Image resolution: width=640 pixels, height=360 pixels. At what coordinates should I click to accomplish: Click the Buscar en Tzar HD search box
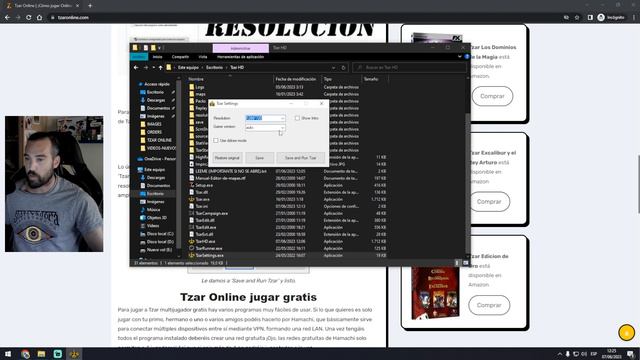click(409, 68)
